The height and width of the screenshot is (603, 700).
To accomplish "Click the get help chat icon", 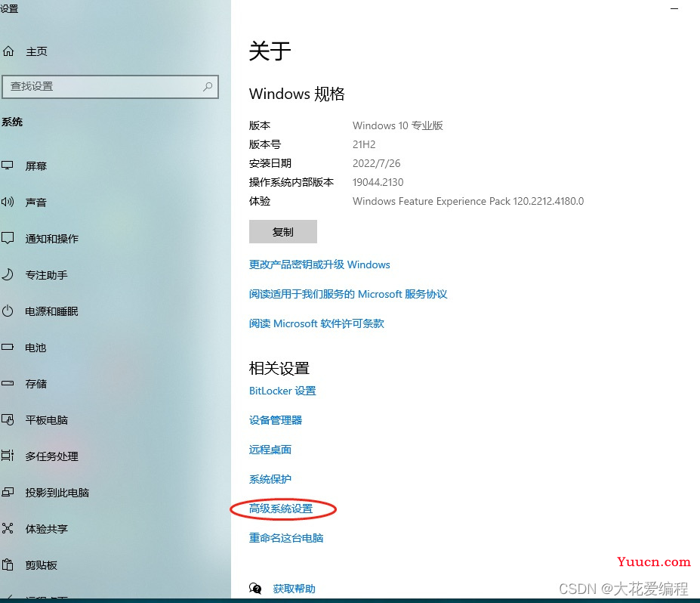I will click(255, 588).
